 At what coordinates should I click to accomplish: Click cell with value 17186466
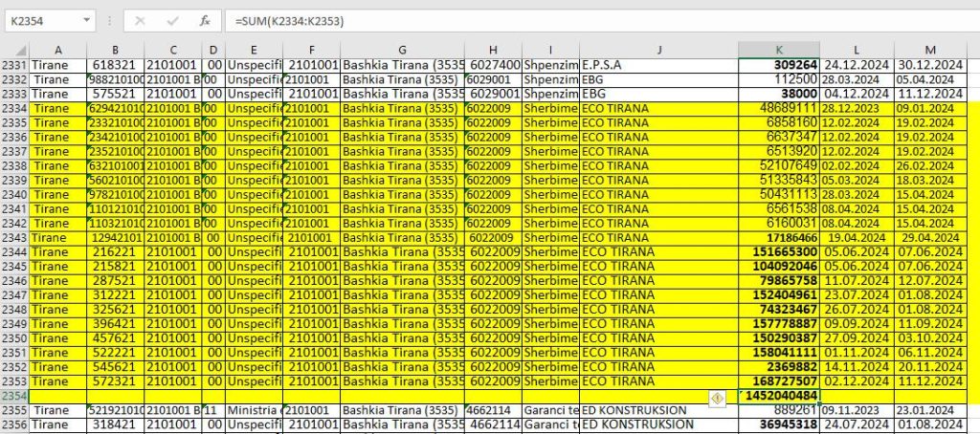[x=779, y=238]
